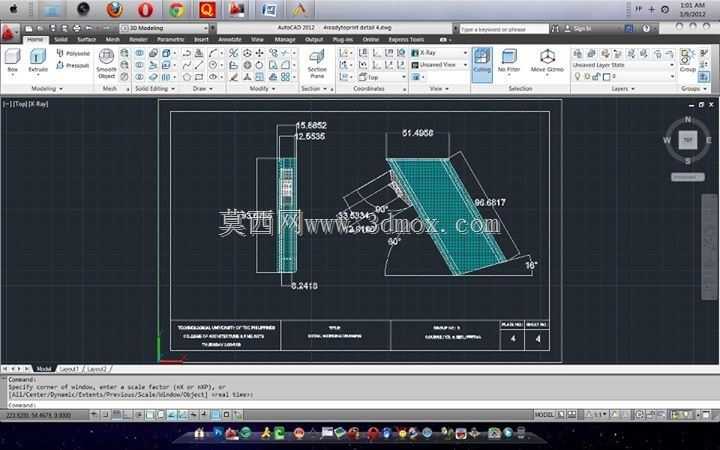720x450 pixels.
Task: Click the coordinates readout in the status bar
Action: 39,415
